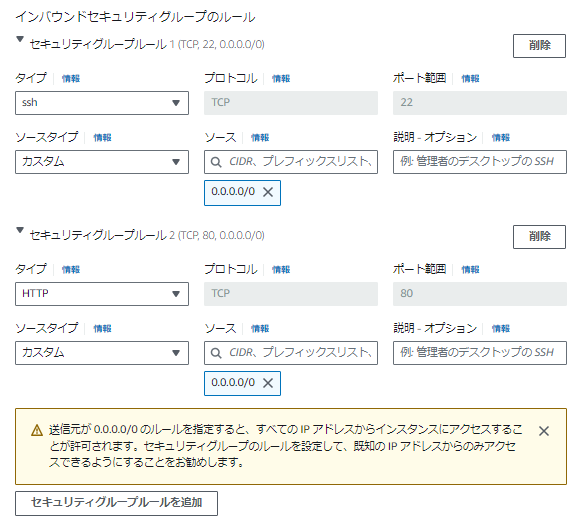This screenshot has height=519, width=580.
Task: Delete security group rule 1
Action: [539, 46]
